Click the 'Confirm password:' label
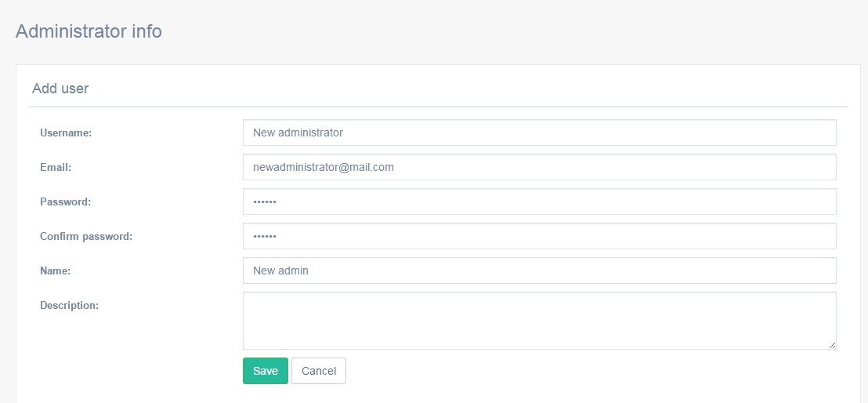This screenshot has width=868, height=403. (86, 237)
